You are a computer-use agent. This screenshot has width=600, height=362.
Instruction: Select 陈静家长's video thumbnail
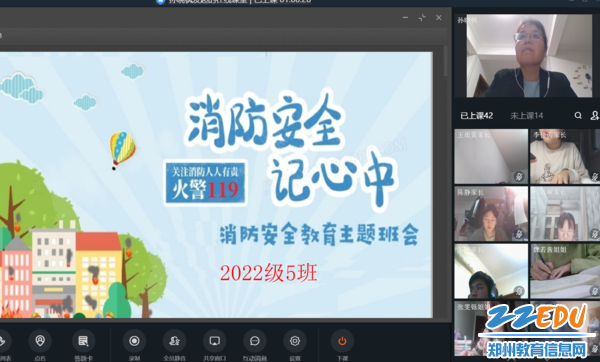491,214
